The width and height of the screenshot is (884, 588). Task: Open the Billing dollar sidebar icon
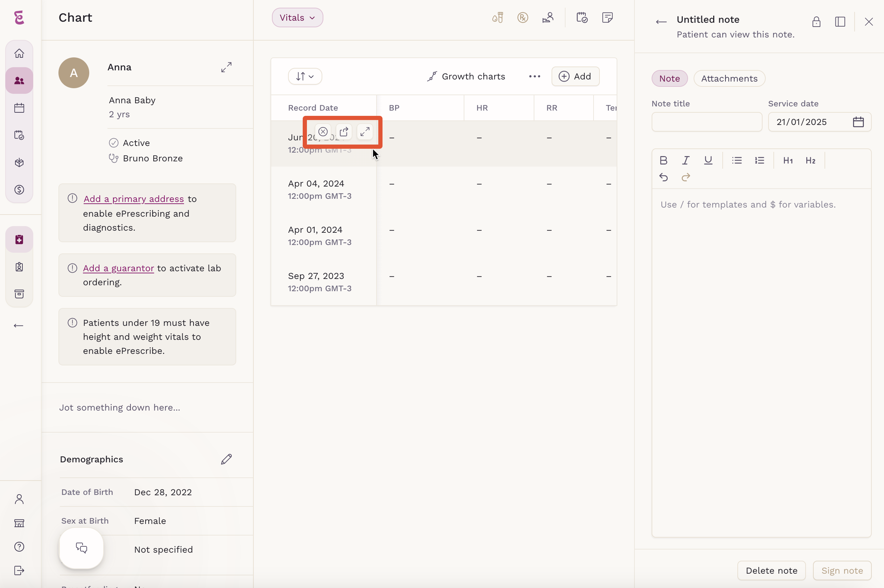pos(19,190)
